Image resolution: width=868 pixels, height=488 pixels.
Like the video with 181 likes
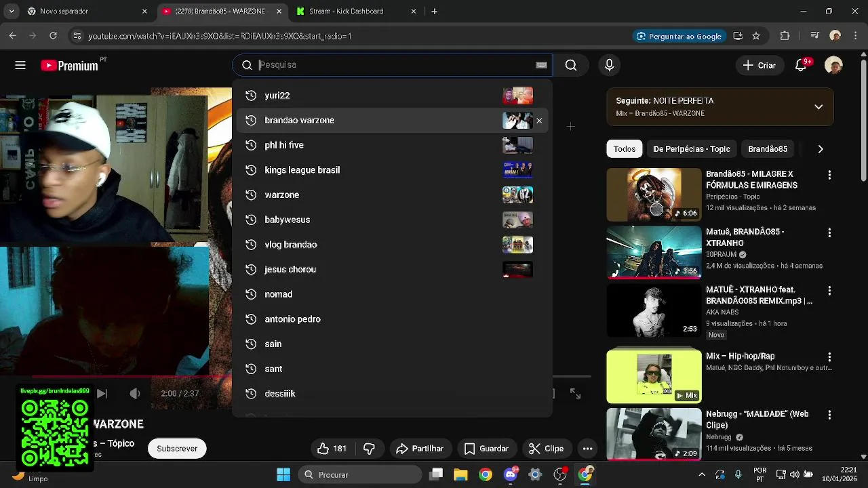point(332,449)
